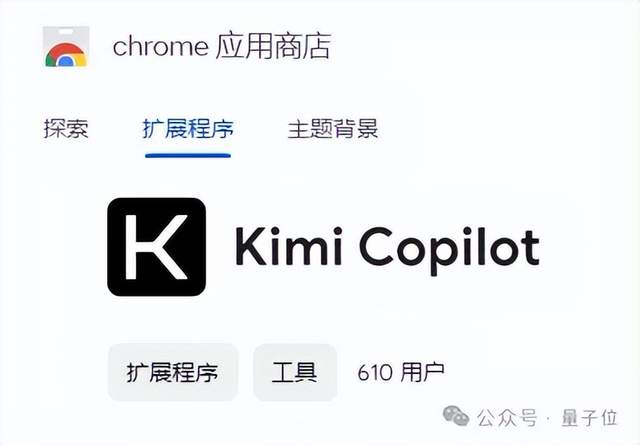Image resolution: width=640 pixels, height=445 pixels.
Task: Click the grey bag outline of the store logo
Action: [x=66, y=46]
